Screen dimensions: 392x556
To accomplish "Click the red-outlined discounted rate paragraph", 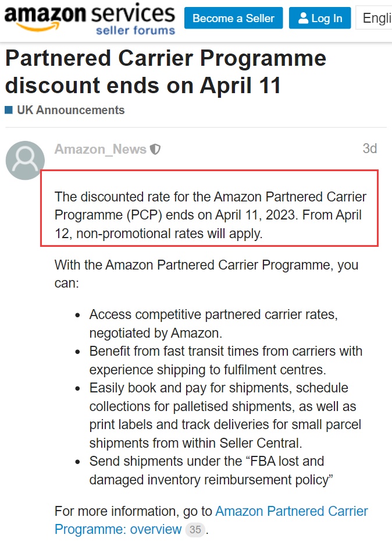I will (209, 208).
